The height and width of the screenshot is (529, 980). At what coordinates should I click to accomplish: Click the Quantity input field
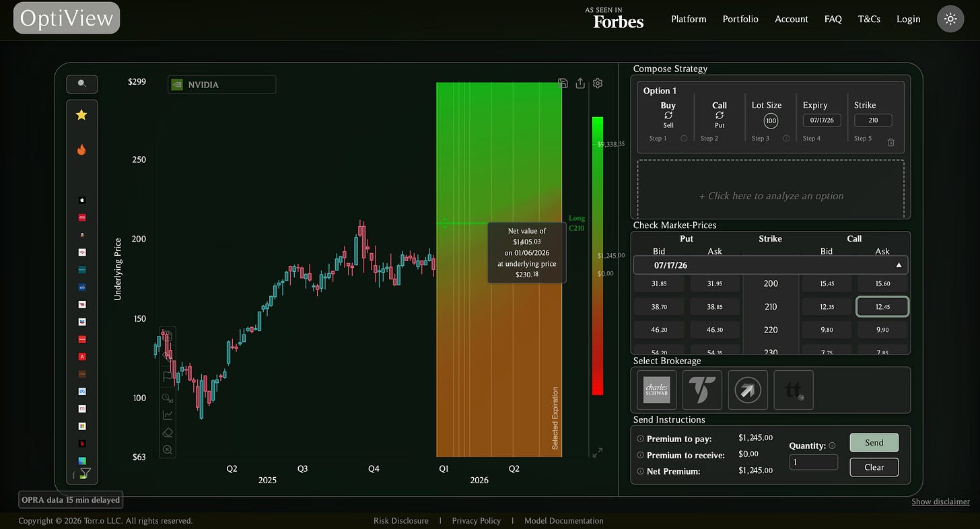[814, 462]
